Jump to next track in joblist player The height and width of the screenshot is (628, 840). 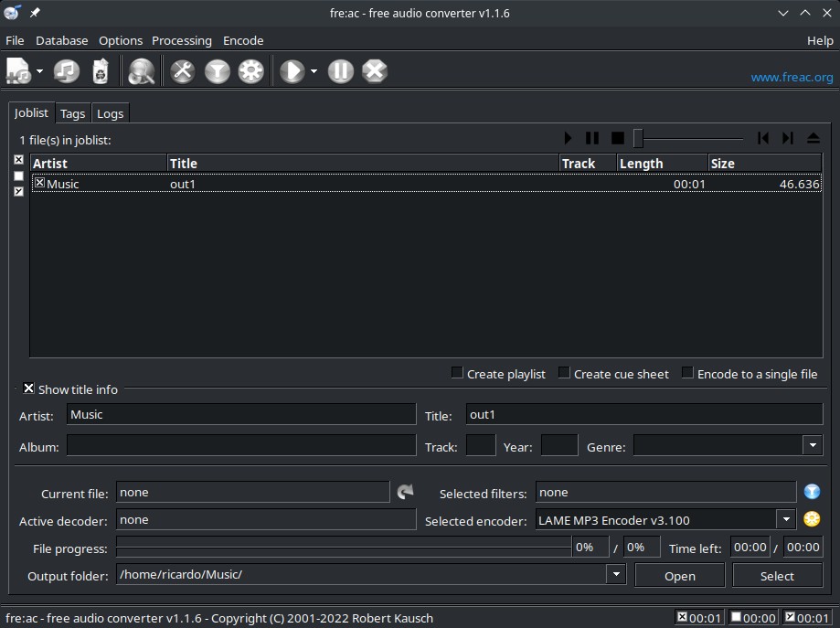[788, 138]
